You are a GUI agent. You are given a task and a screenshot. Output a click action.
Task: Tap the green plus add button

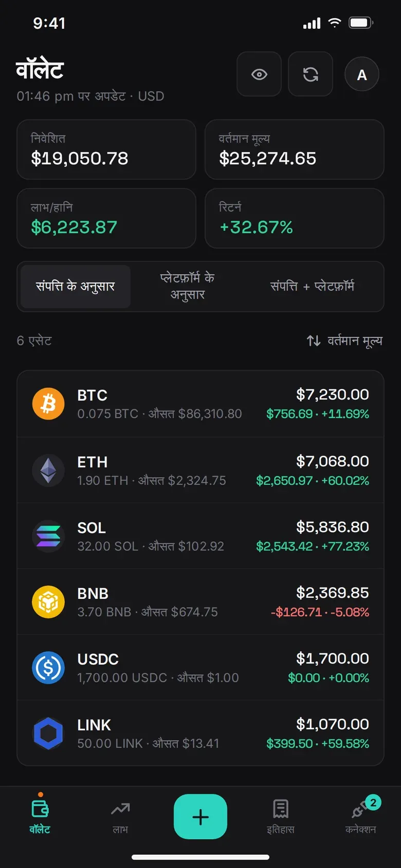coord(200,817)
